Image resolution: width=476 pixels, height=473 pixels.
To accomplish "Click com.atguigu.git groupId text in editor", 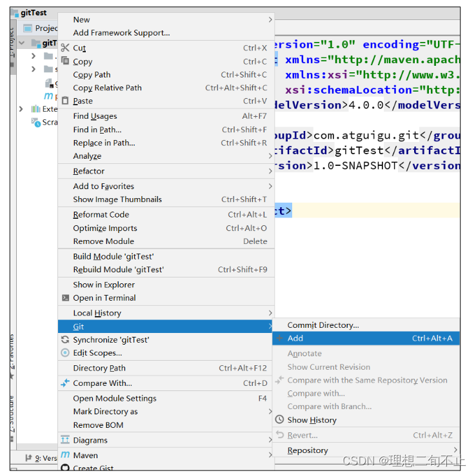I will pos(366,136).
